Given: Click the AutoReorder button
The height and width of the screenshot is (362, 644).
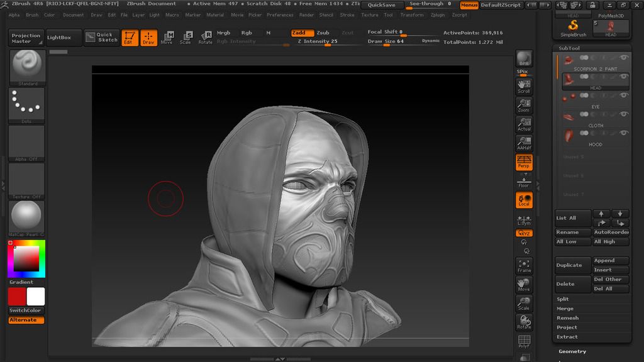Looking at the screenshot, I should tap(611, 233).
